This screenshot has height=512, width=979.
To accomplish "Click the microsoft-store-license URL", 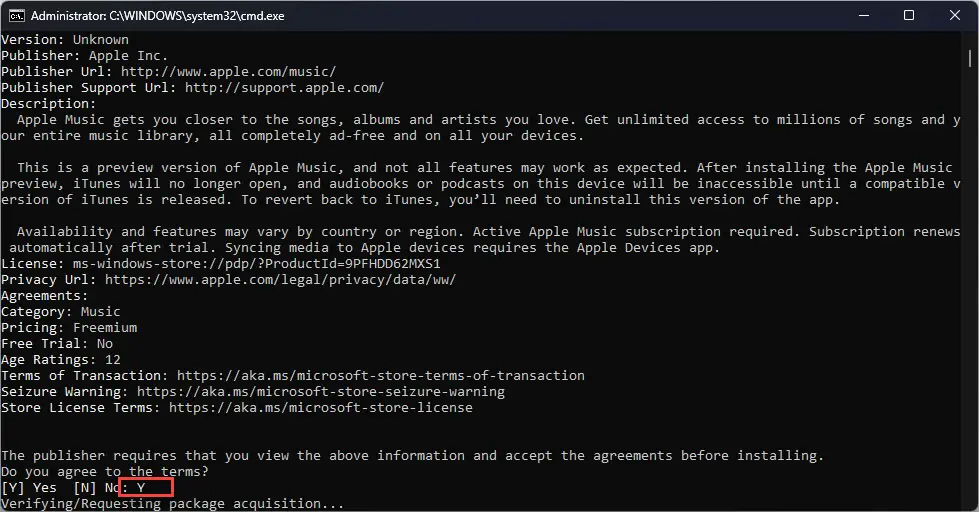I will [x=321, y=408].
